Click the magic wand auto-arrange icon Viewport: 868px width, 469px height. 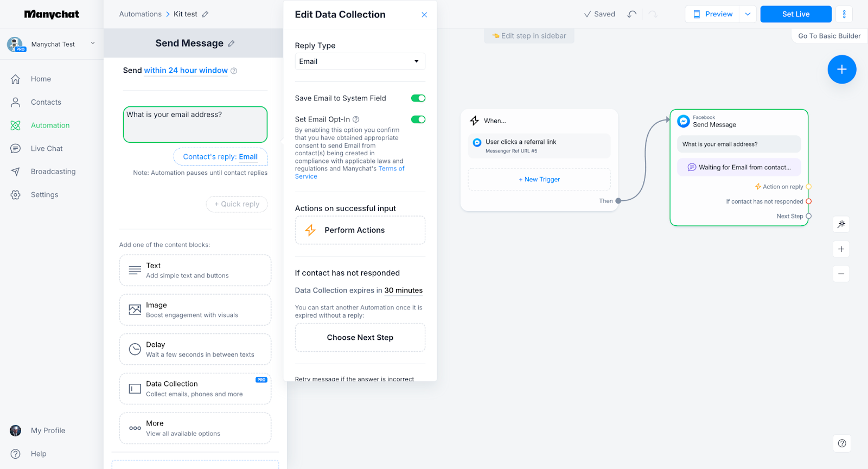(841, 224)
